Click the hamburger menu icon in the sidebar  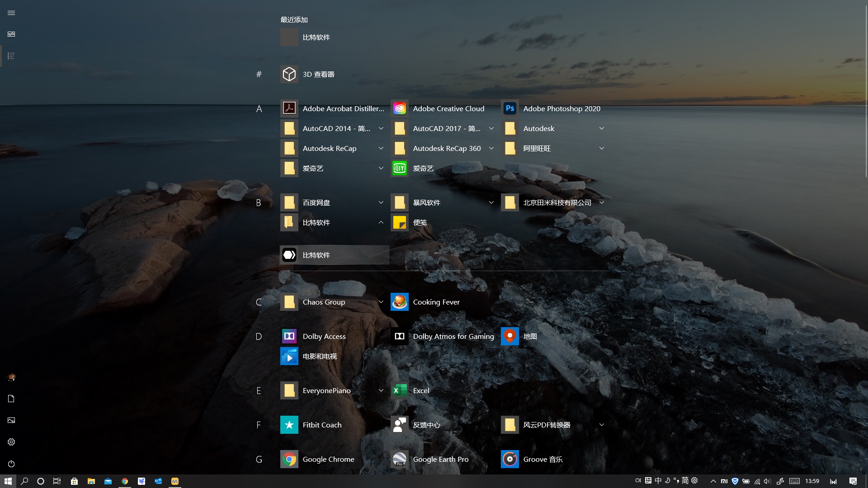click(11, 13)
